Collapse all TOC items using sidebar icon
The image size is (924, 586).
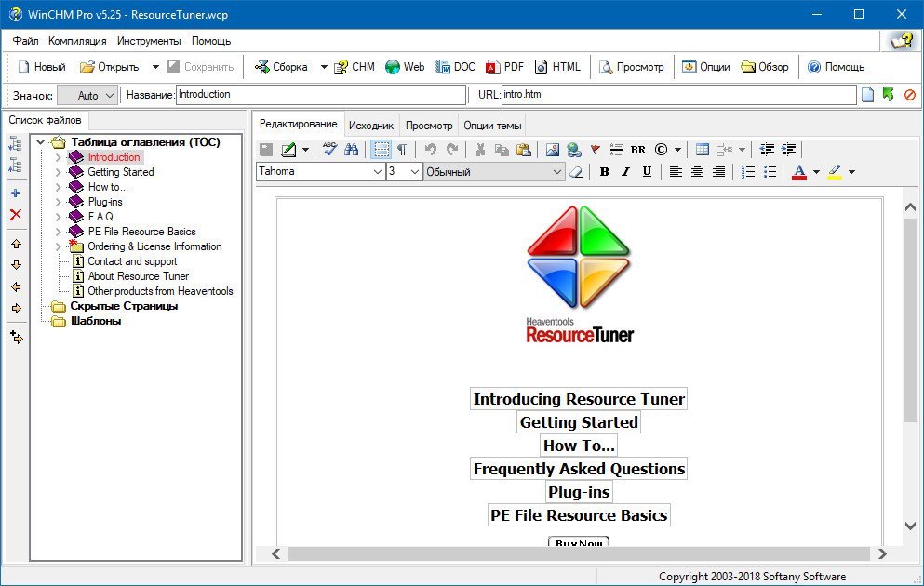(15, 165)
